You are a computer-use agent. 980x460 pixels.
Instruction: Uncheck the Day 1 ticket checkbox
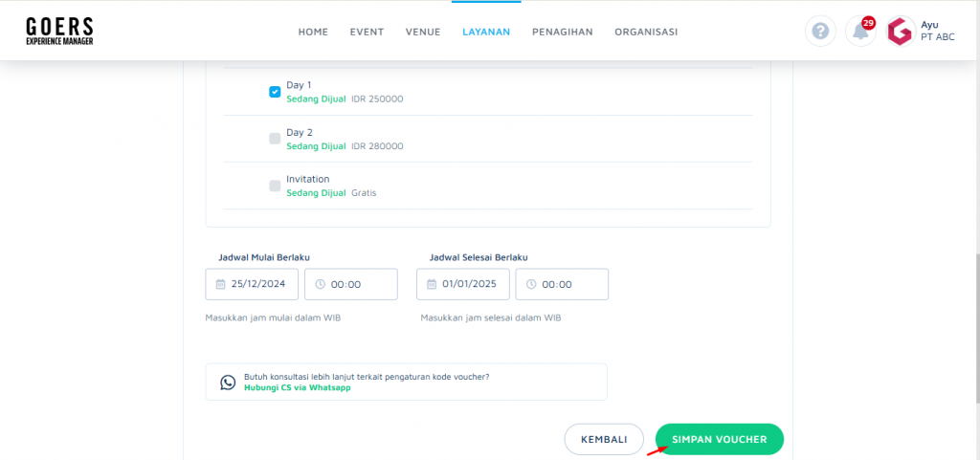(x=275, y=92)
